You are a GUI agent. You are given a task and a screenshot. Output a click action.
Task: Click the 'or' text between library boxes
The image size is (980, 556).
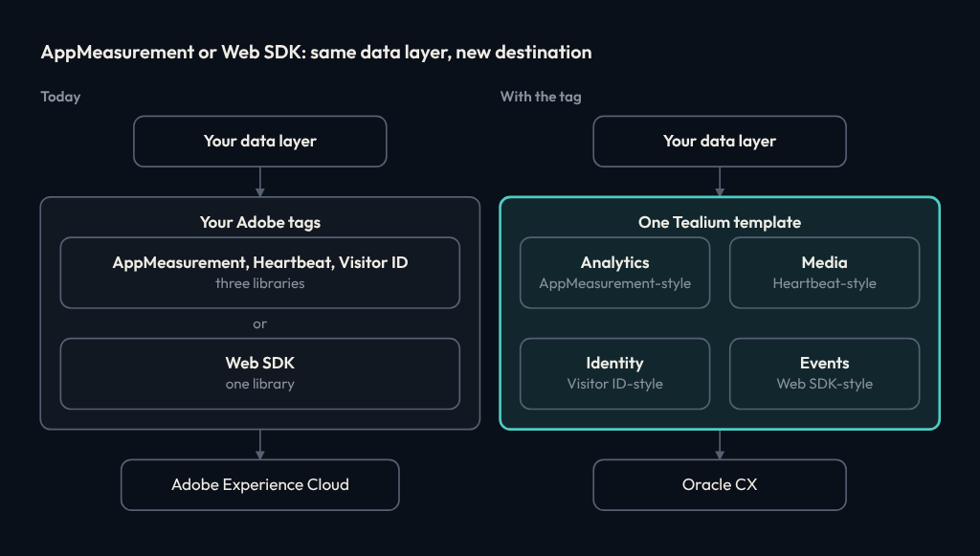(x=260, y=323)
